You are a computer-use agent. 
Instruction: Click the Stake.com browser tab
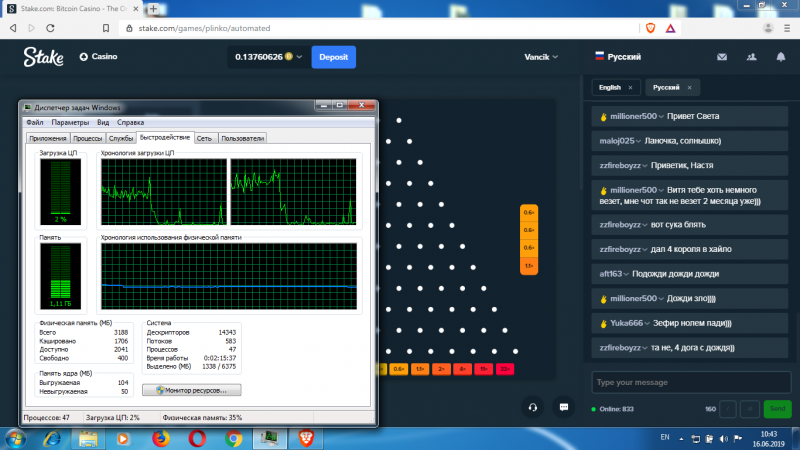pyautogui.click(x=71, y=9)
